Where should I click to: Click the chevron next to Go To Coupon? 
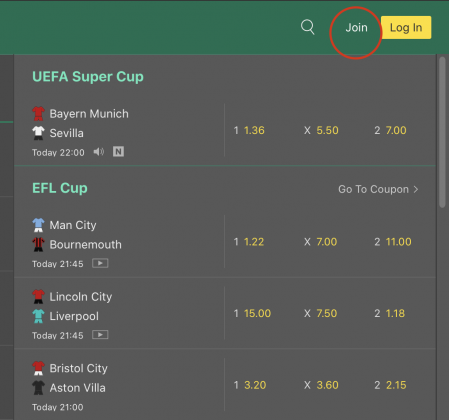(x=416, y=189)
